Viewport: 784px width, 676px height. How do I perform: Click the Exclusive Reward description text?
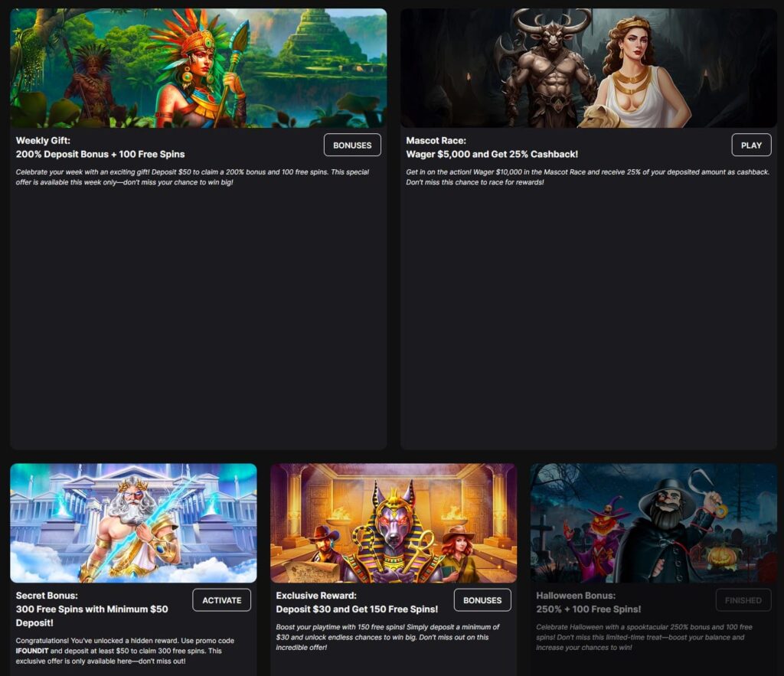[x=387, y=637]
